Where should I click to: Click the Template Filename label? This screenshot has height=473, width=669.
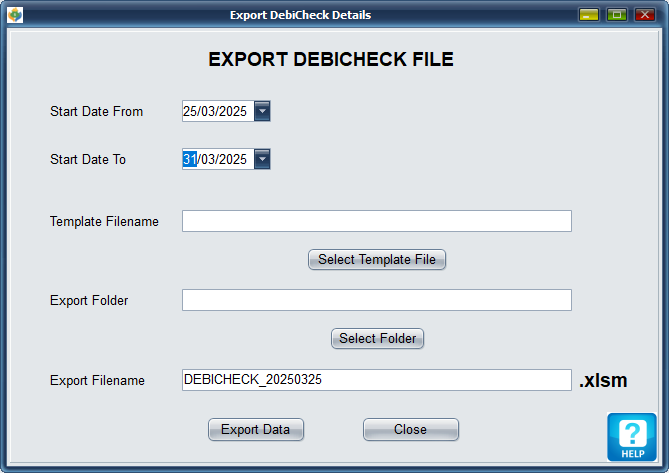tap(104, 221)
